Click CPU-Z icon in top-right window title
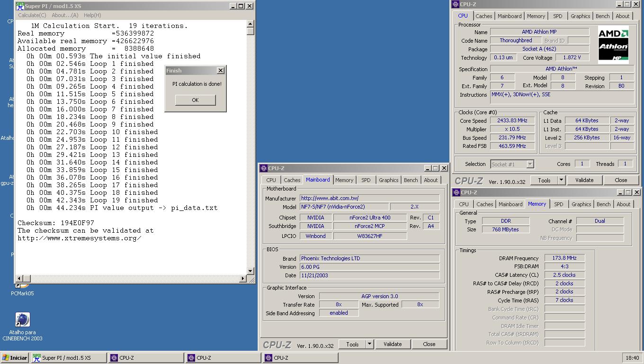 [x=456, y=4]
